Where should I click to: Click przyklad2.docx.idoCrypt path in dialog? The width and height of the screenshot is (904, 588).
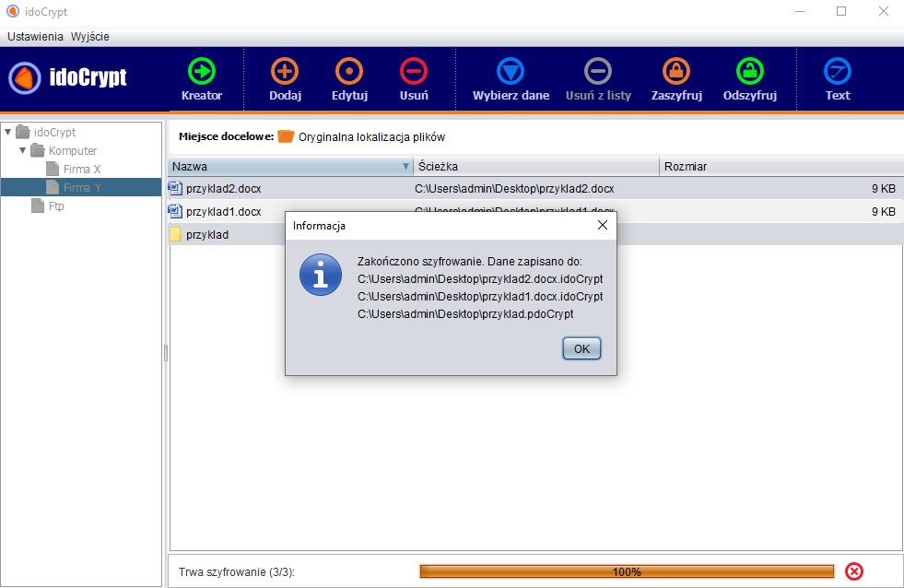(x=480, y=279)
